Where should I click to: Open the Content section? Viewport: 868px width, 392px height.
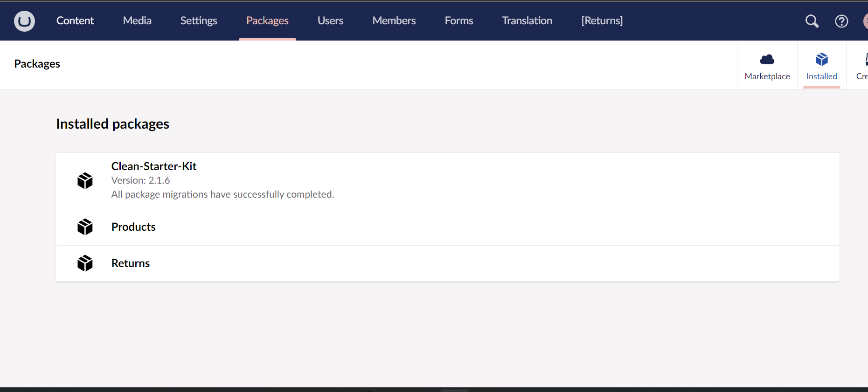(x=75, y=21)
